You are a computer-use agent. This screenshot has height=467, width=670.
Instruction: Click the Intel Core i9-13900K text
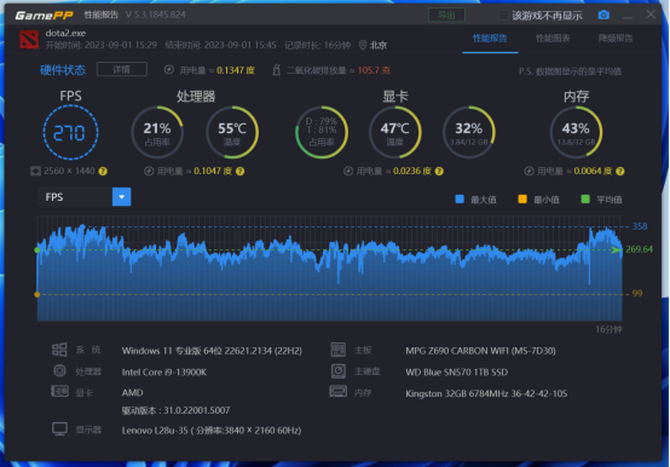164,372
